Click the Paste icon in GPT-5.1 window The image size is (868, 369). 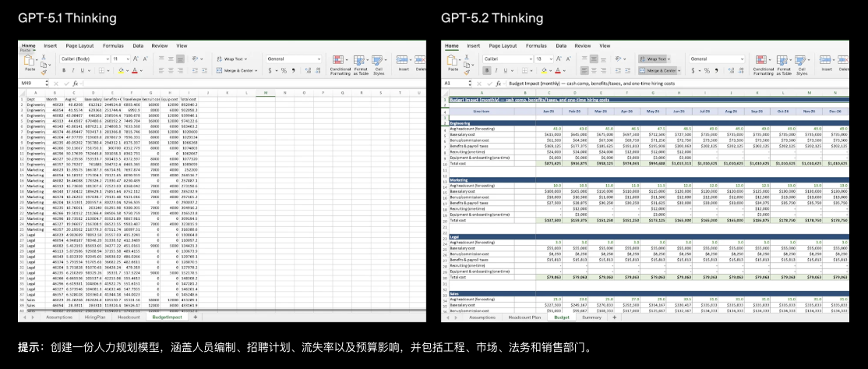coord(29,60)
